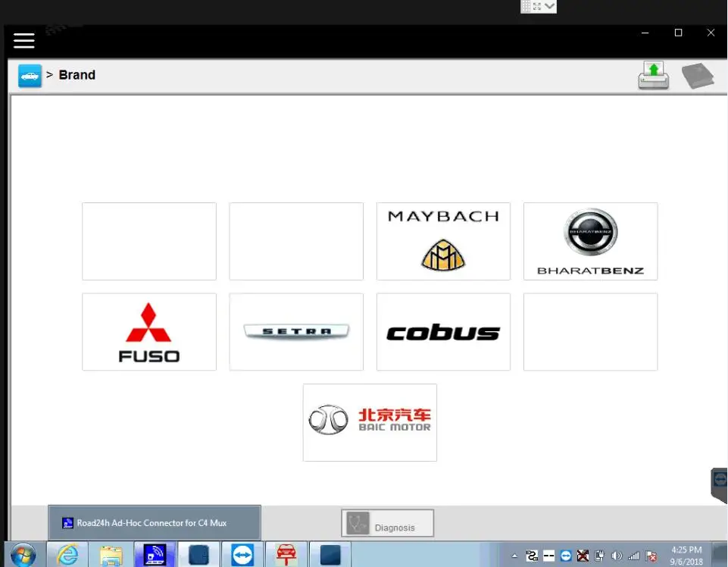This screenshot has height=567, width=728.
Task: Click red car lift taskbar icon
Action: (x=286, y=554)
